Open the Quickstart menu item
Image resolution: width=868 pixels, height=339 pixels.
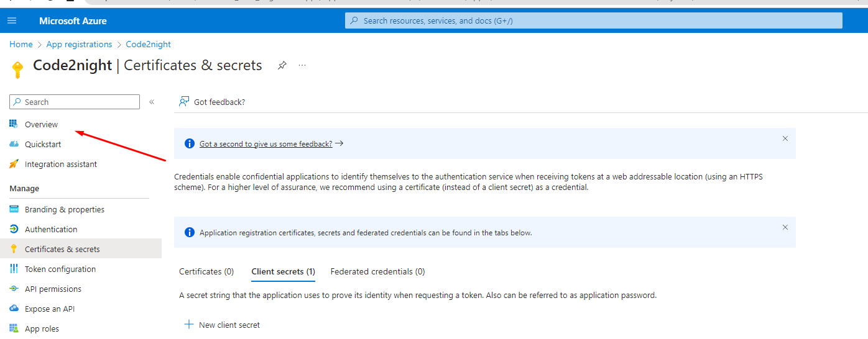point(43,144)
